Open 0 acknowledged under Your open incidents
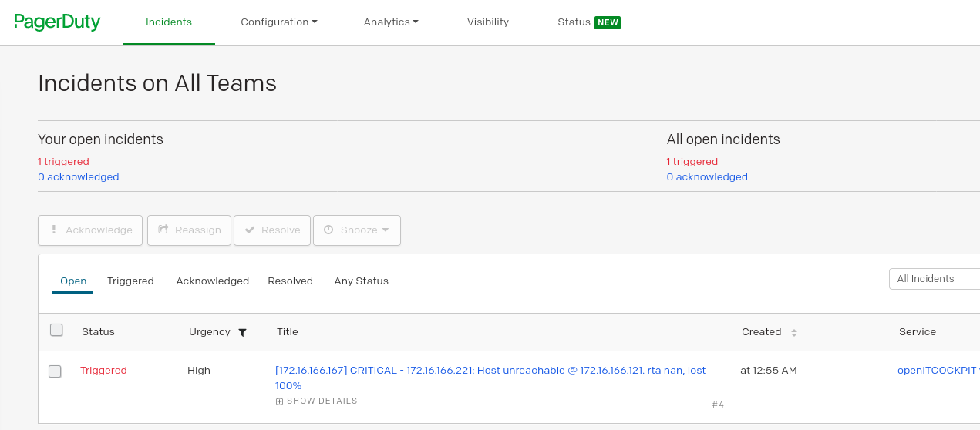This screenshot has height=430, width=980. tap(78, 177)
